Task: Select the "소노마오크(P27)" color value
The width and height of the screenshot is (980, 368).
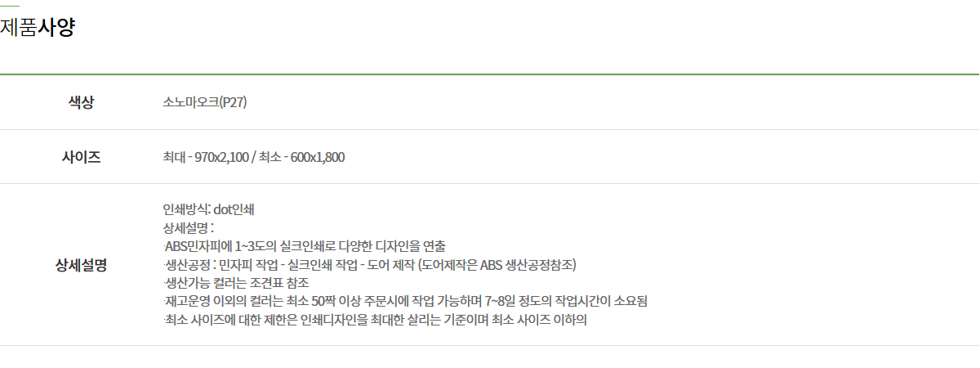Action: pos(205,102)
